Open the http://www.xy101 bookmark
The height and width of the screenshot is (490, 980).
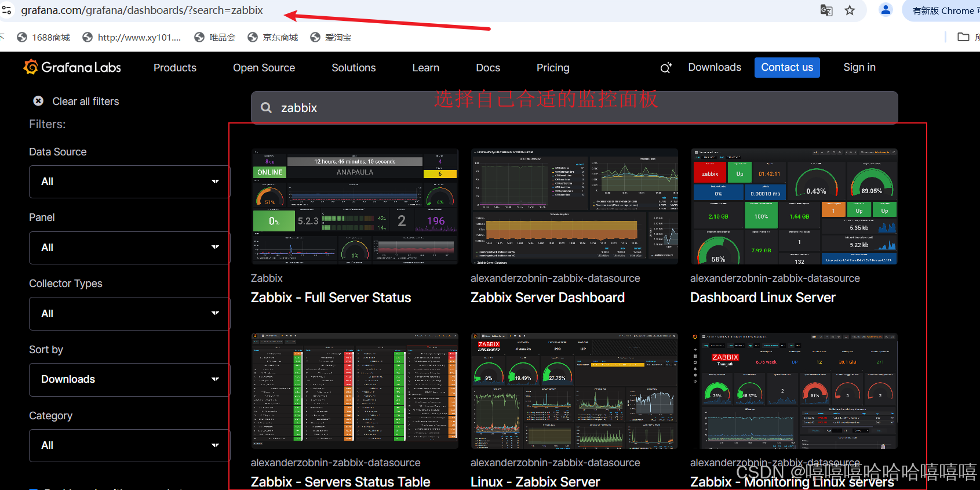point(132,37)
